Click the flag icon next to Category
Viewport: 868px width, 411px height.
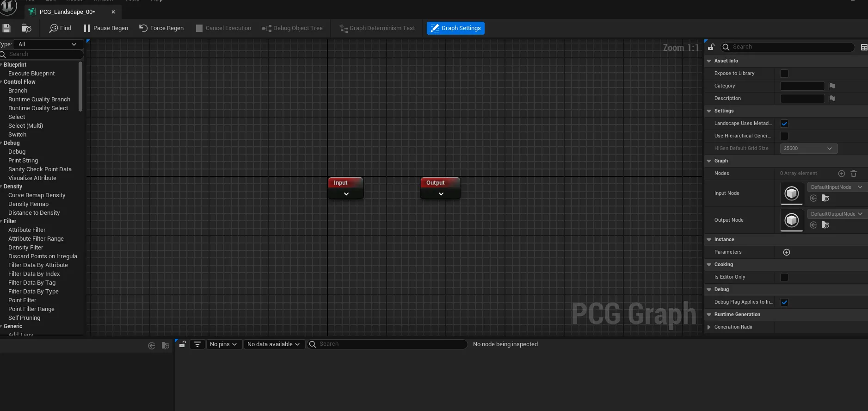click(x=831, y=86)
